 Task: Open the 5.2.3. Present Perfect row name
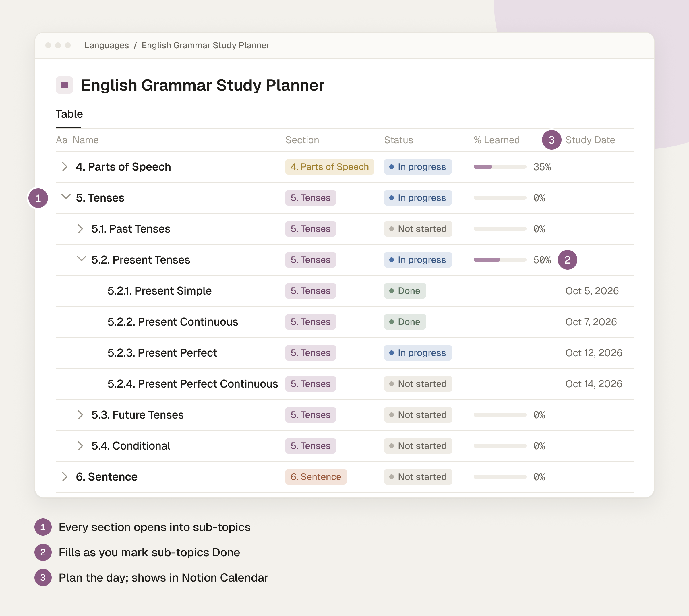tap(162, 353)
